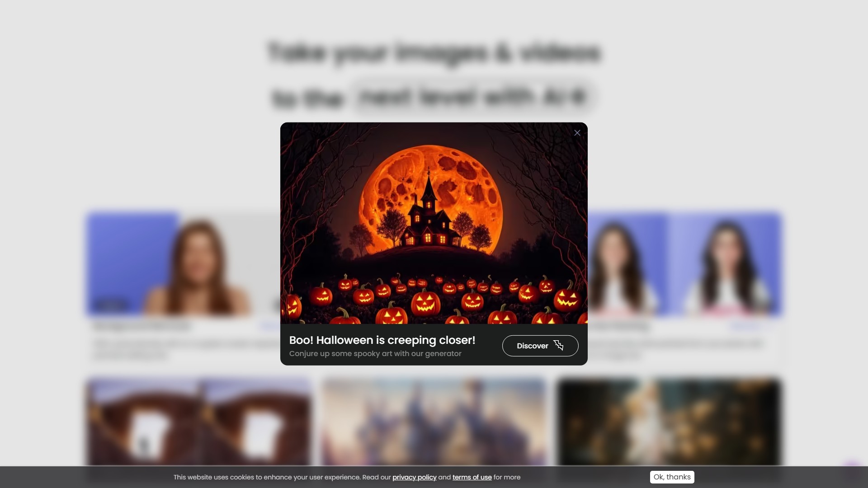This screenshot has height=488, width=868.
Task: Click the cursor icon inside Discover button
Action: [558, 346]
